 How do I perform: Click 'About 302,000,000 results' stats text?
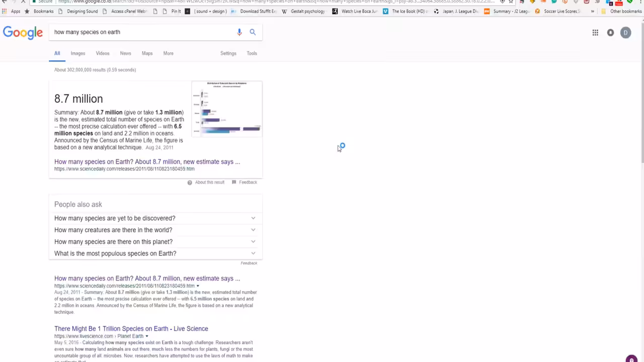tap(95, 70)
